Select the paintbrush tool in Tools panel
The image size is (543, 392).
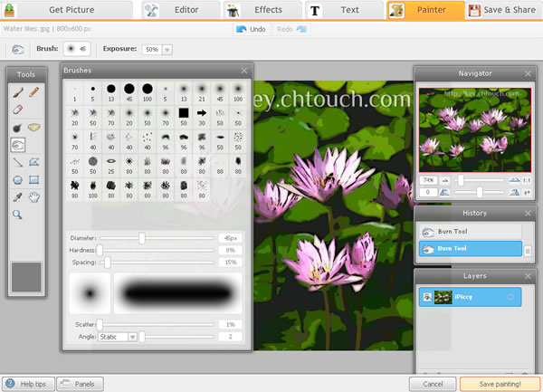click(17, 92)
